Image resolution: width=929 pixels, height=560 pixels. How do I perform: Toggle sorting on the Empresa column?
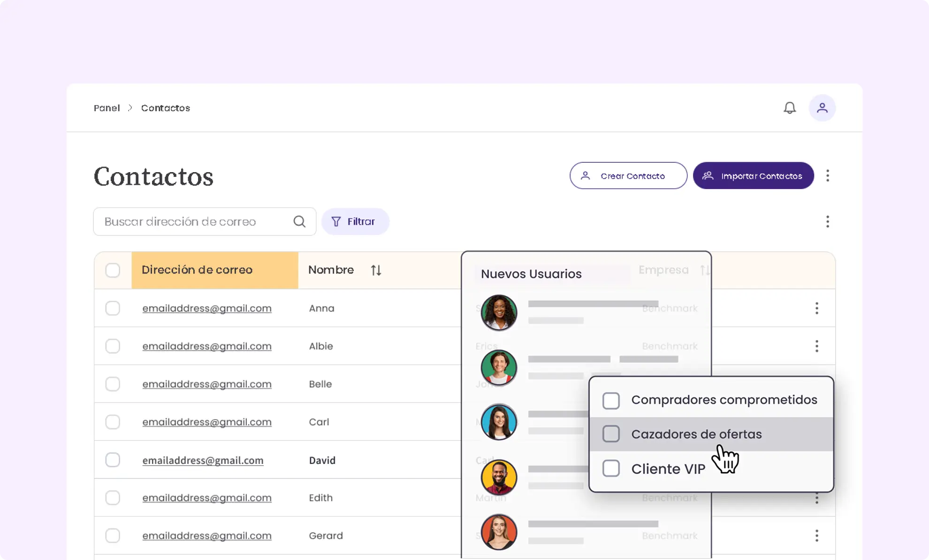704,270
